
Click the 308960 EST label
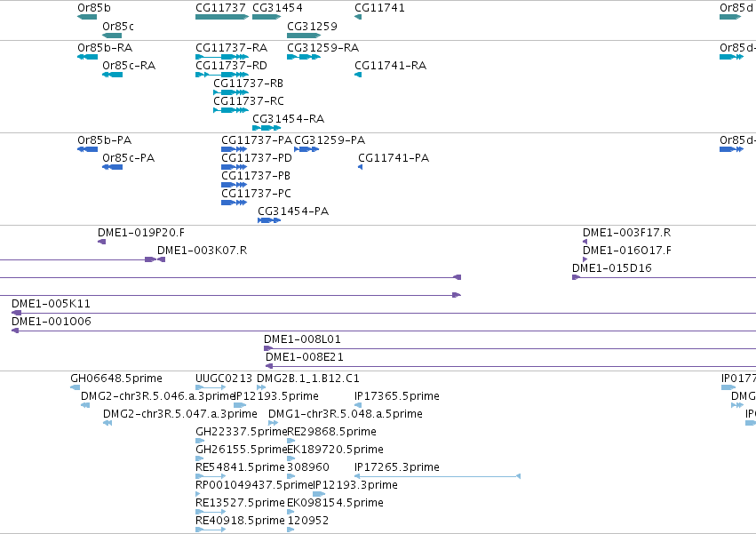coord(308,468)
